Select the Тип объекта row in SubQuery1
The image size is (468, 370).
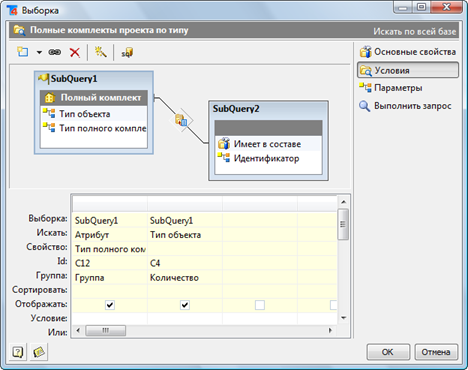[94, 114]
